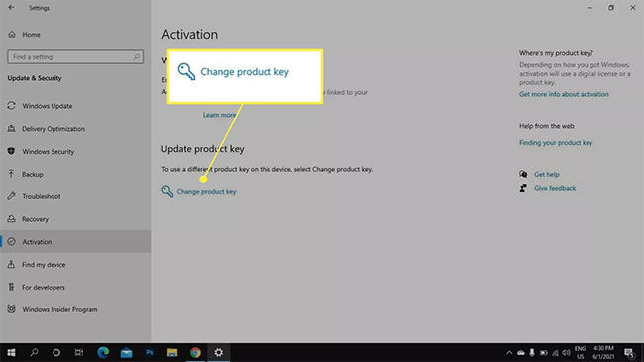Viewport: 644px width, 362px height.
Task: Click the volume speaker tray icon
Action: coord(566,353)
